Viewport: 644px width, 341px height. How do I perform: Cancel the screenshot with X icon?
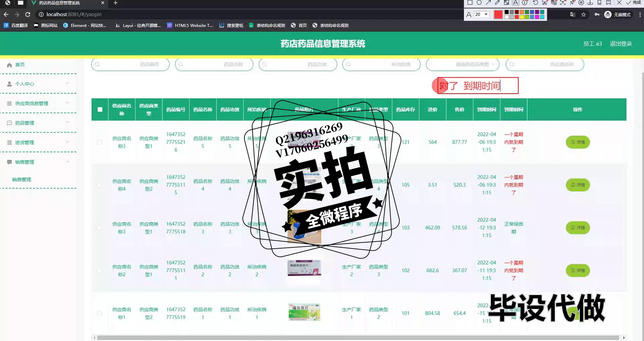coord(619,3)
